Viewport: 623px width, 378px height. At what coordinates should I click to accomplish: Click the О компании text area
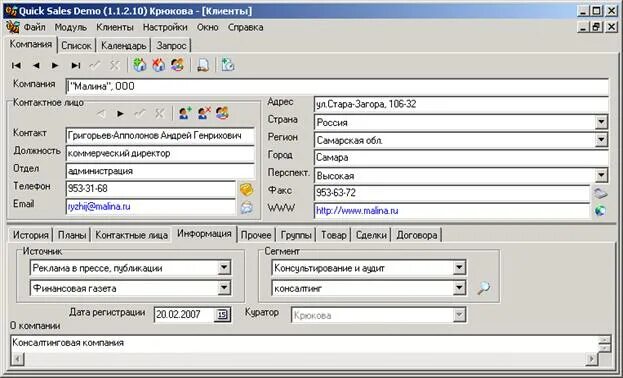click(x=304, y=343)
